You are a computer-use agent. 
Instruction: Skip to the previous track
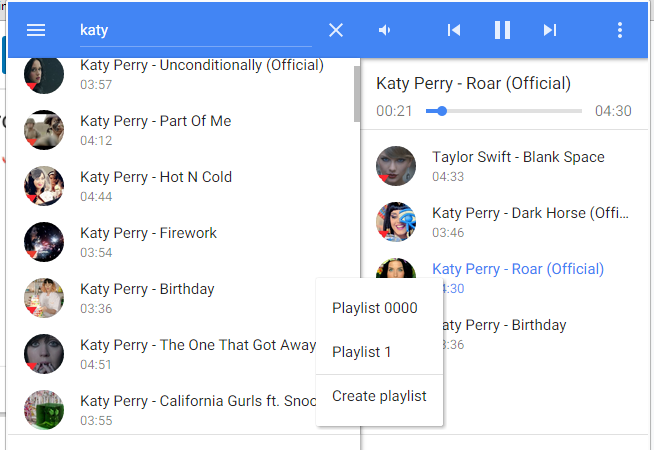click(x=454, y=30)
